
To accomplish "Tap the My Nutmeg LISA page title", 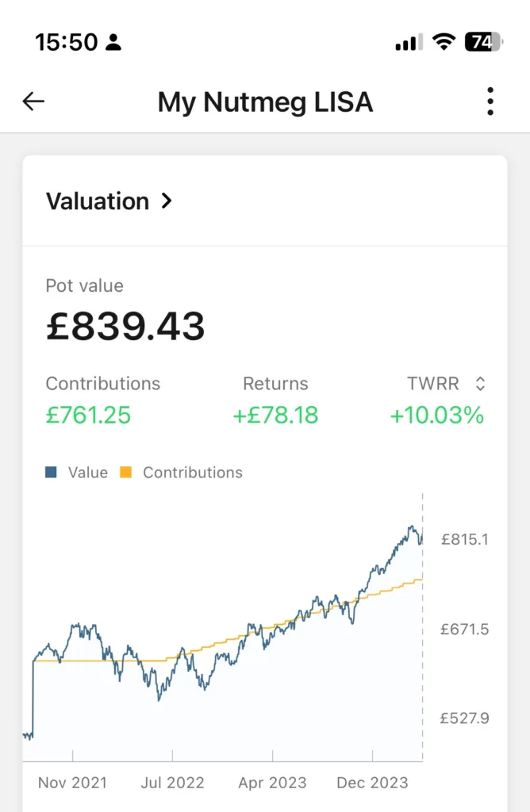I will click(265, 101).
